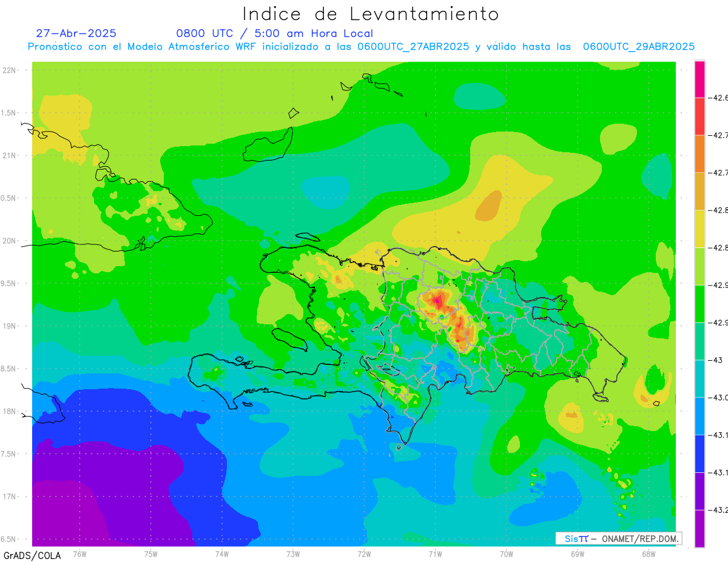
Task: Click the 75W longitude label
Action: tap(150, 554)
